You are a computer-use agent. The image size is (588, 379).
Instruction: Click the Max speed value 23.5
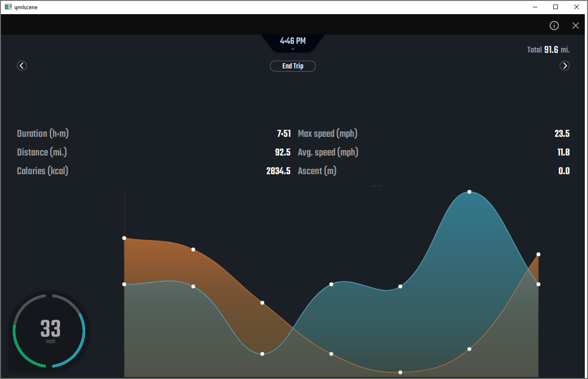coord(562,134)
